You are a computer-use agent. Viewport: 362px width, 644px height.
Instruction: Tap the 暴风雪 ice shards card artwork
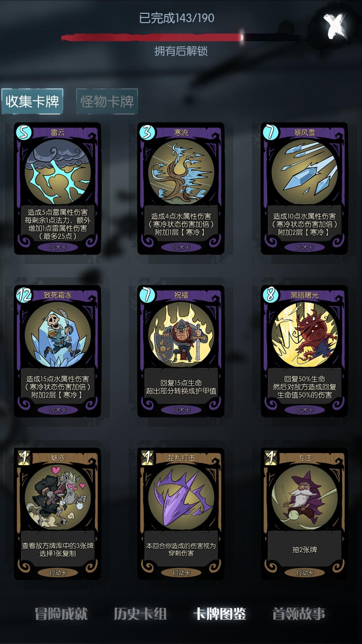[304, 172]
